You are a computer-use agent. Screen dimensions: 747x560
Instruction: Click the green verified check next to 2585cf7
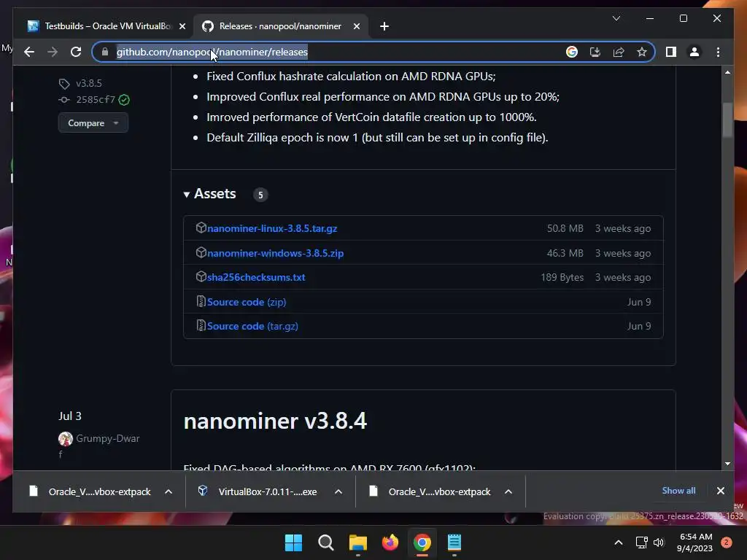tap(124, 99)
